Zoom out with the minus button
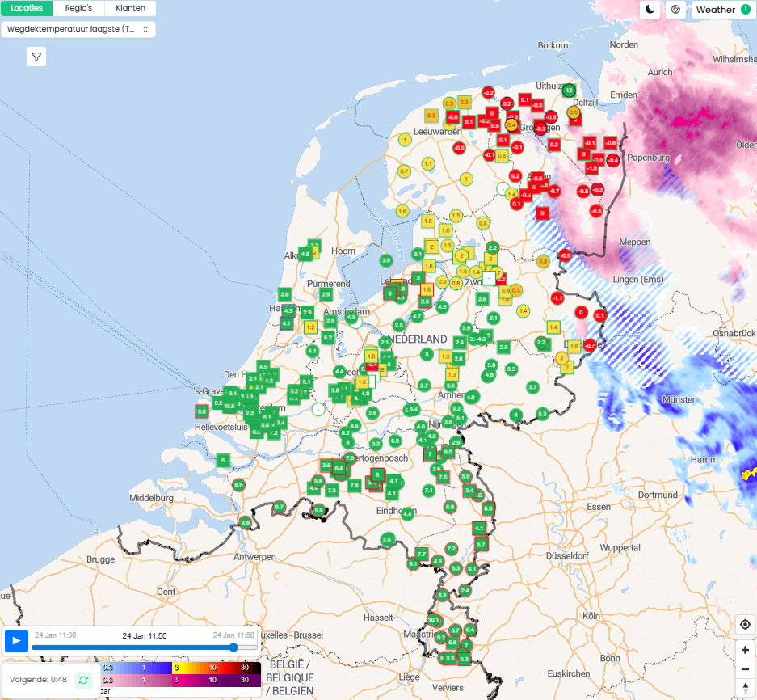This screenshot has height=700, width=757. [x=745, y=668]
